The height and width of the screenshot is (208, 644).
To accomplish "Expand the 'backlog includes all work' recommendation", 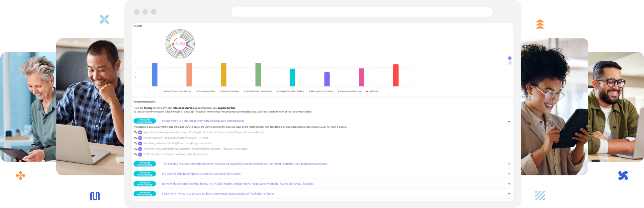I will tap(509, 164).
